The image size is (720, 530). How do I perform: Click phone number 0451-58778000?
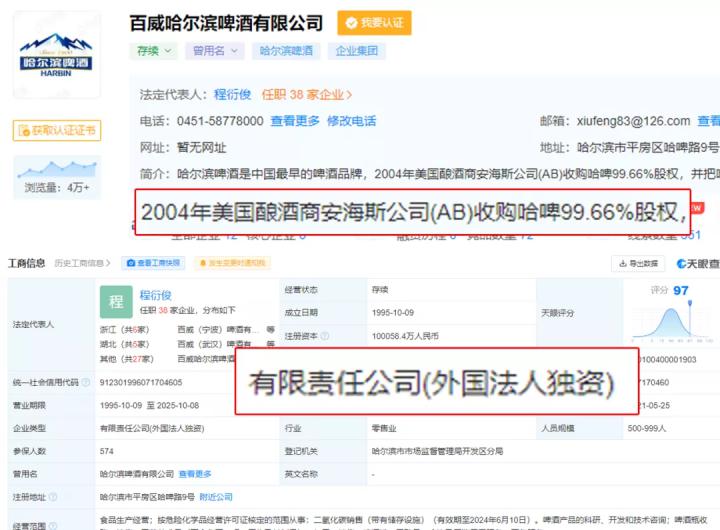tap(220, 121)
